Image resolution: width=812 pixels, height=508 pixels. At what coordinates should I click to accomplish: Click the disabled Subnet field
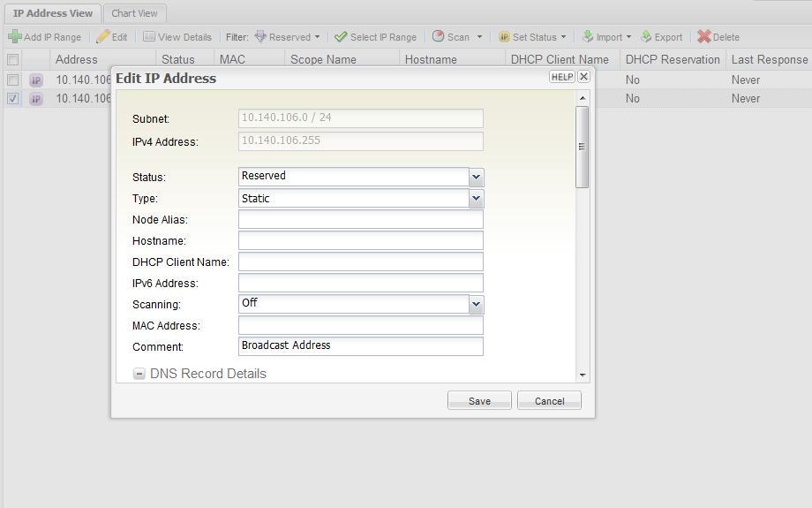tap(360, 118)
